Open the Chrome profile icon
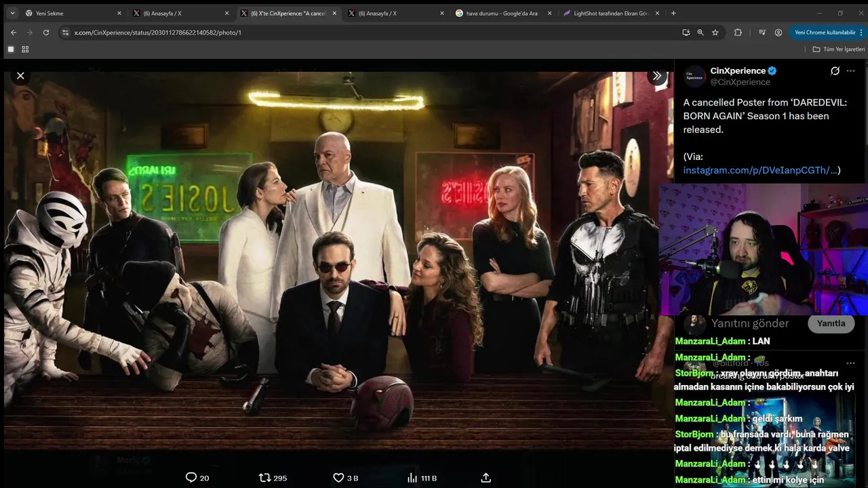The height and width of the screenshot is (488, 868). 778,32
